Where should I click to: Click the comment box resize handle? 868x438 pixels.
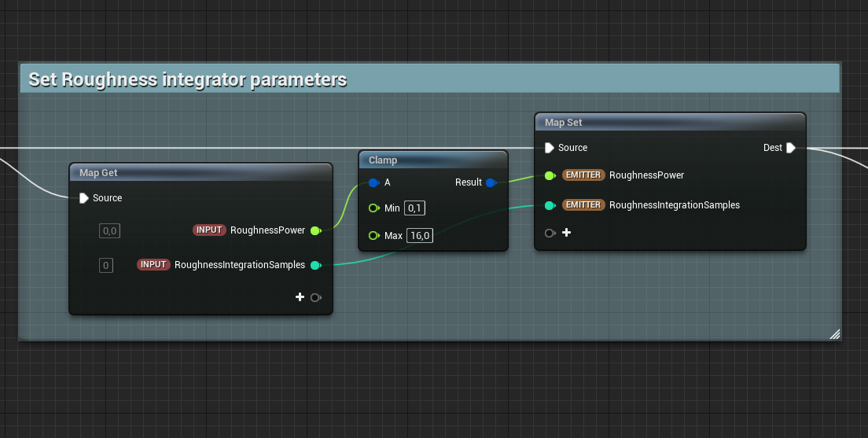click(x=834, y=334)
